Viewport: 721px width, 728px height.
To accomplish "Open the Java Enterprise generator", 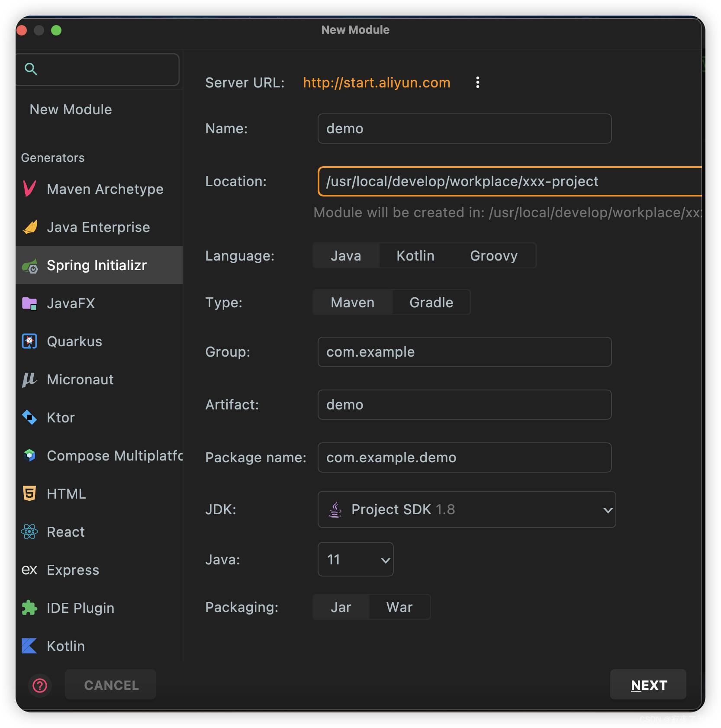I will (98, 227).
